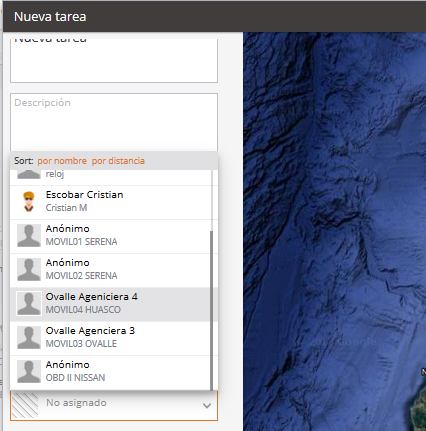Choose the Anónimo OBD II NISSAN entry
The height and width of the screenshot is (431, 426).
click(x=111, y=372)
